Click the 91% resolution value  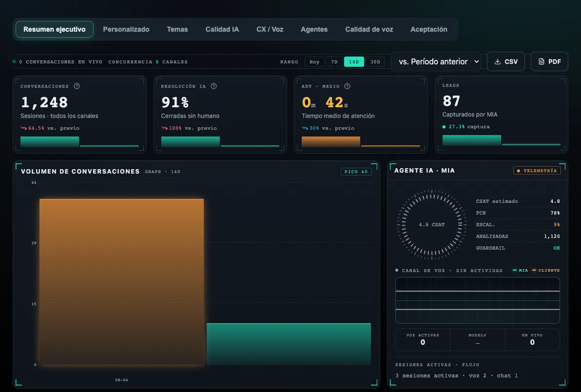click(x=175, y=102)
